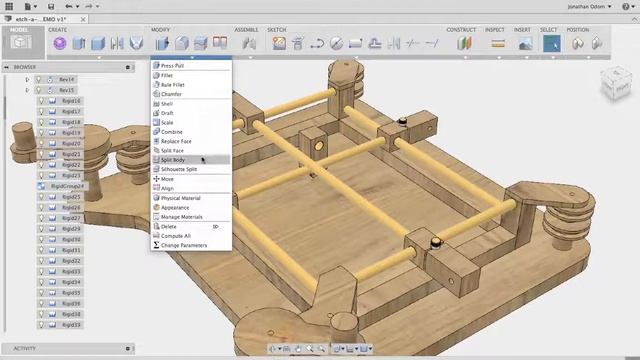Choose Move from Modify menu
Image resolution: width=640 pixels, height=360 pixels.
[191, 179]
